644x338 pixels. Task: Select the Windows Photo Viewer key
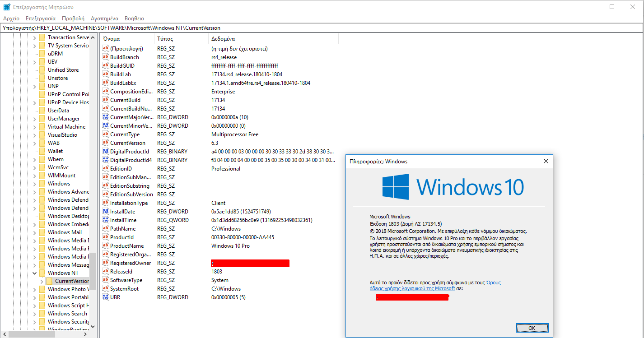click(x=68, y=289)
